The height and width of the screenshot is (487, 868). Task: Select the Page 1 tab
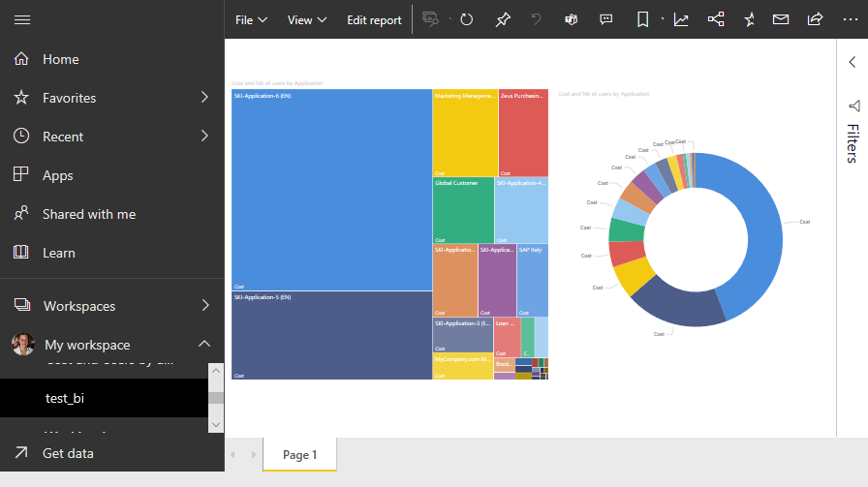click(x=299, y=454)
